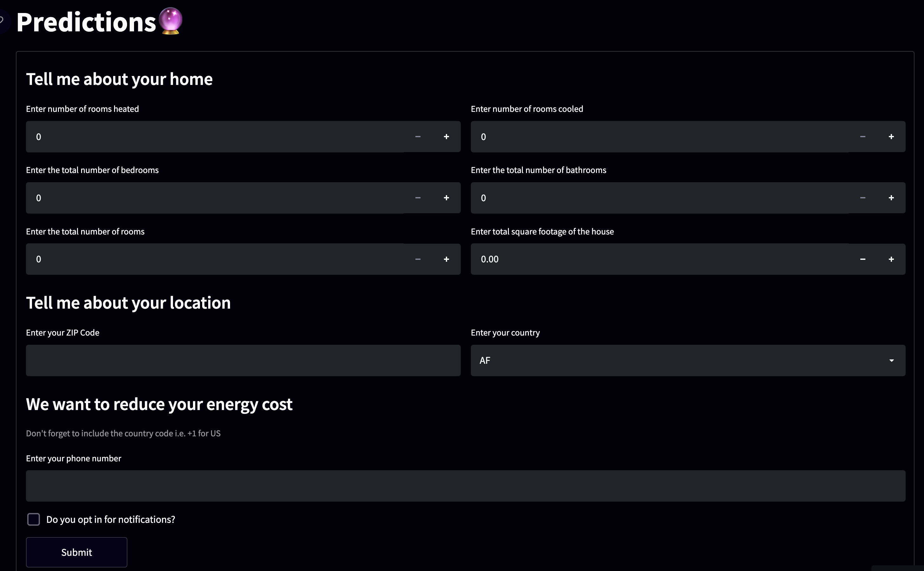This screenshot has width=924, height=571.
Task: Submit the predictions form
Action: 77,552
